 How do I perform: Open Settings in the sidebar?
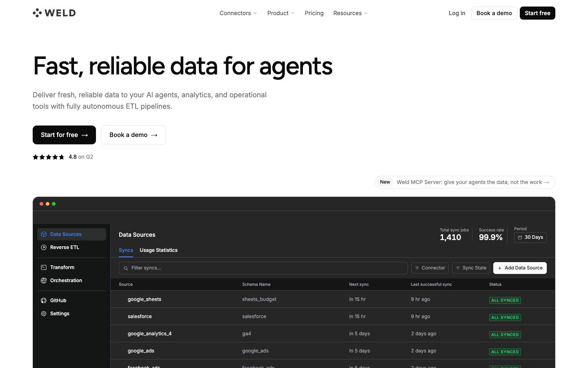[x=71, y=314]
